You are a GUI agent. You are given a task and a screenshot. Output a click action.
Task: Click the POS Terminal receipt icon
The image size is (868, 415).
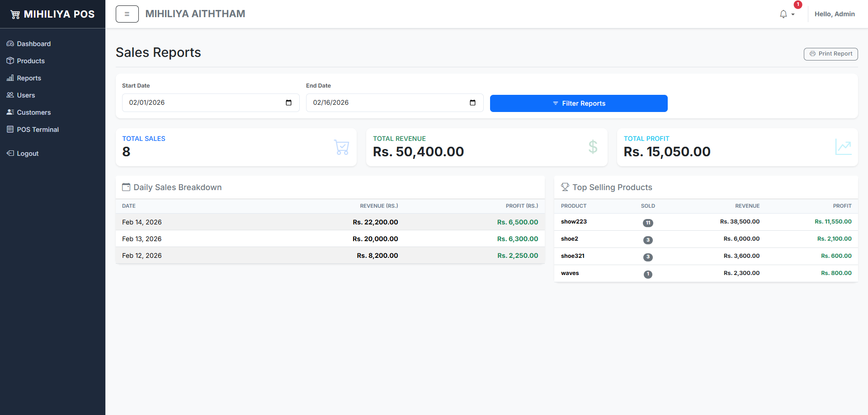click(10, 130)
